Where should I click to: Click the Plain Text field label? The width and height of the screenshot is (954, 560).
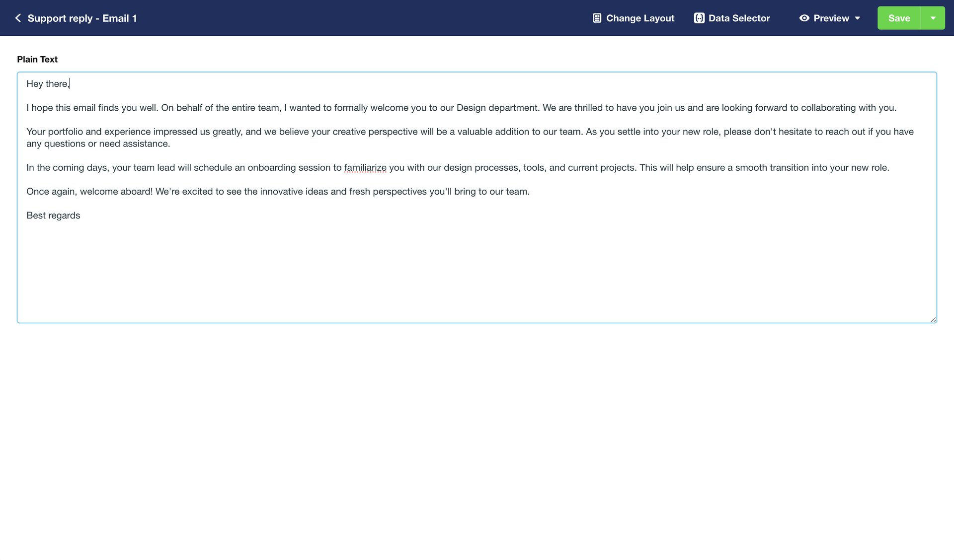37,60
